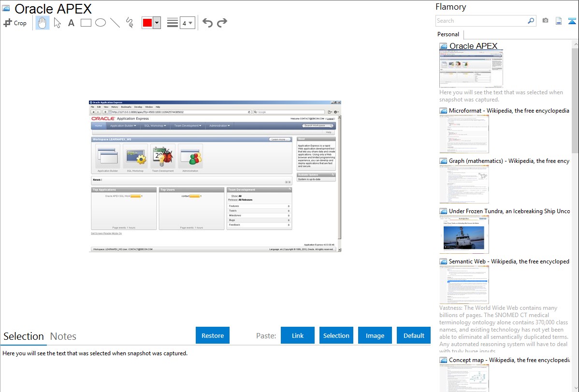This screenshot has height=392, width=579.
Task: Click the main captured Oracle APEX screenshot
Action: [215, 176]
